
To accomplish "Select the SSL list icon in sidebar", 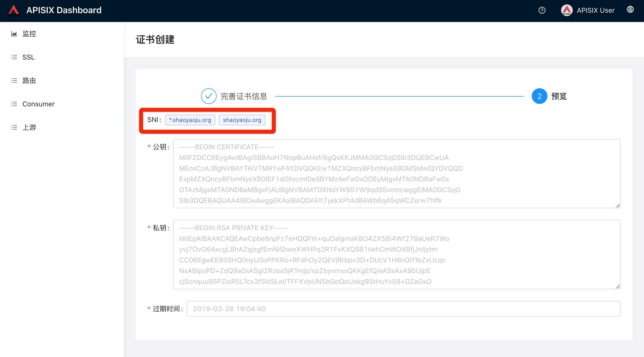I will click(x=14, y=57).
